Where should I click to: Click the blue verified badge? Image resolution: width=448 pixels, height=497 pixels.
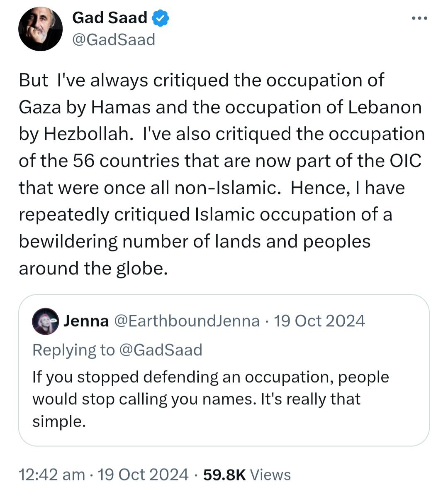pyautogui.click(x=160, y=18)
